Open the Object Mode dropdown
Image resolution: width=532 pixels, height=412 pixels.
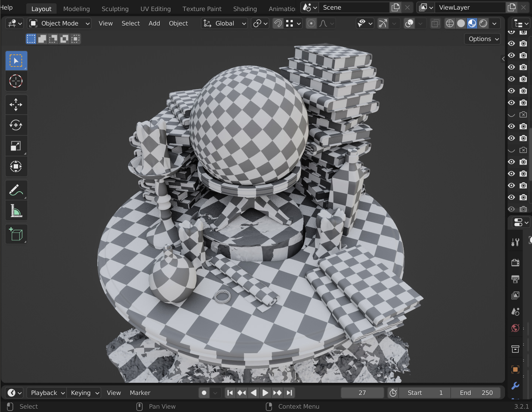tap(59, 23)
